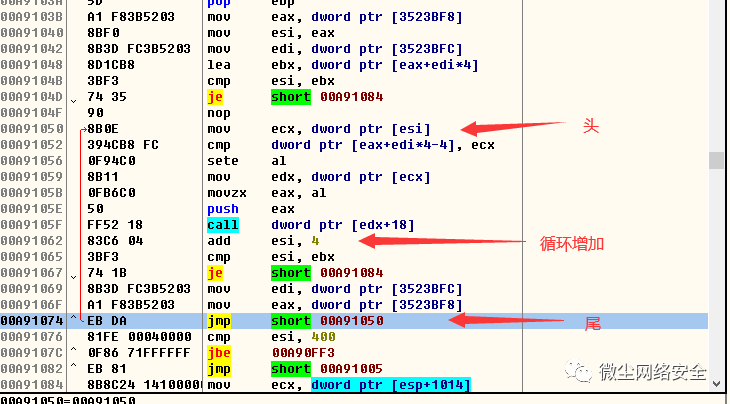Click hex bytes 74 35

107,97
